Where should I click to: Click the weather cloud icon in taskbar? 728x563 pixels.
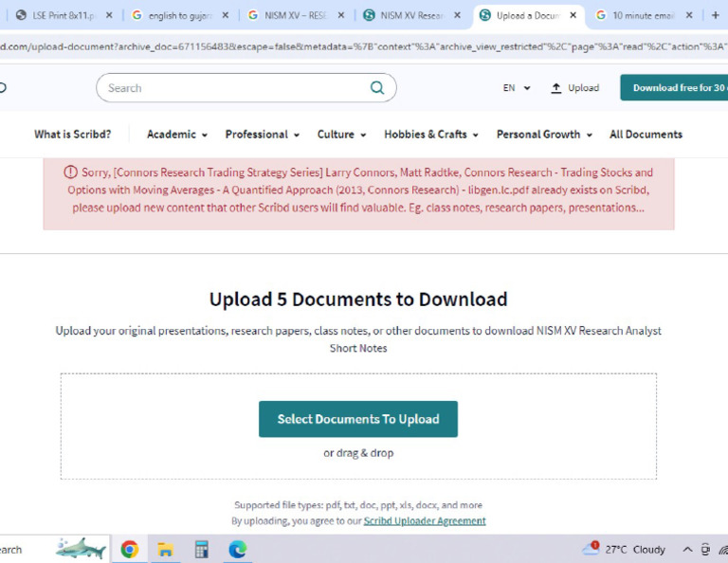coord(591,549)
